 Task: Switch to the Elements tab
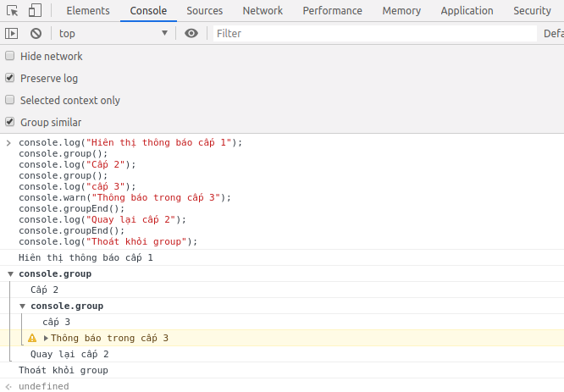pos(88,11)
